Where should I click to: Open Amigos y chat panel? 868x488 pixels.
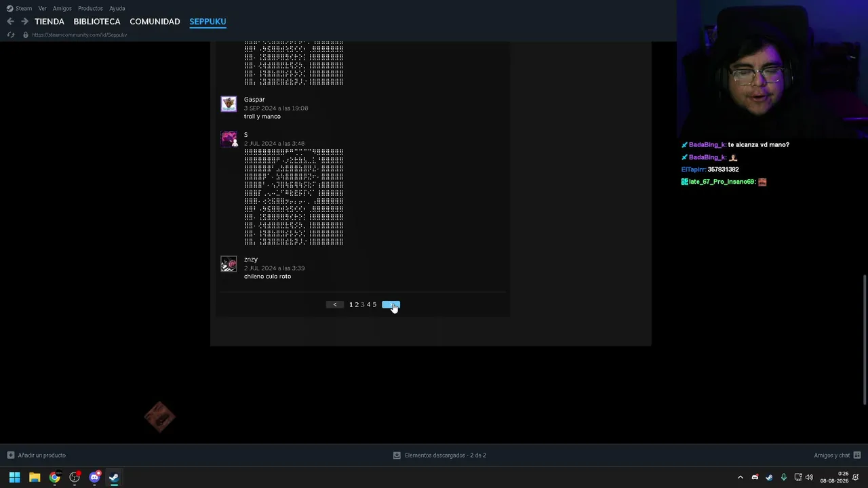(832, 455)
